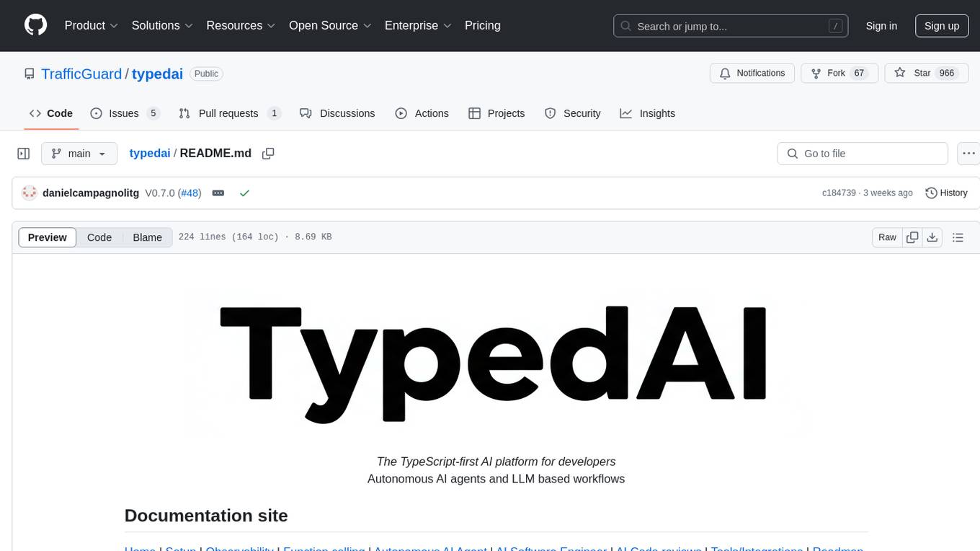Open danielcampagnolitg author profile

point(91,193)
